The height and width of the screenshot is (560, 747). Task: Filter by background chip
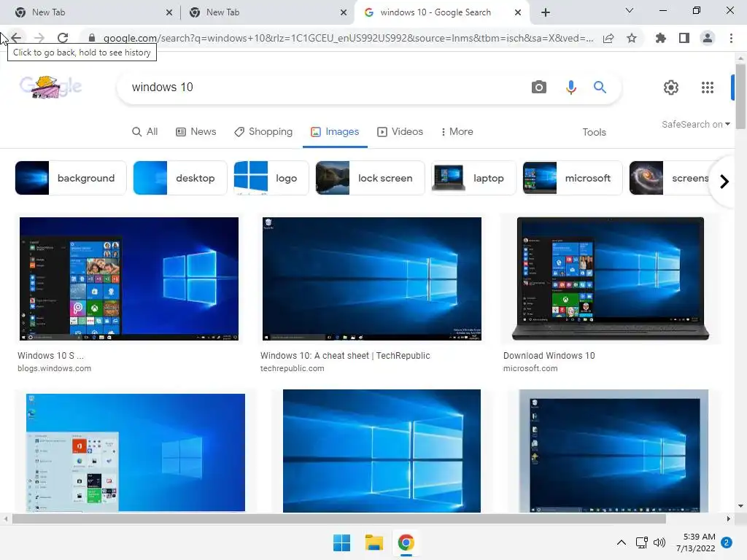[71, 178]
